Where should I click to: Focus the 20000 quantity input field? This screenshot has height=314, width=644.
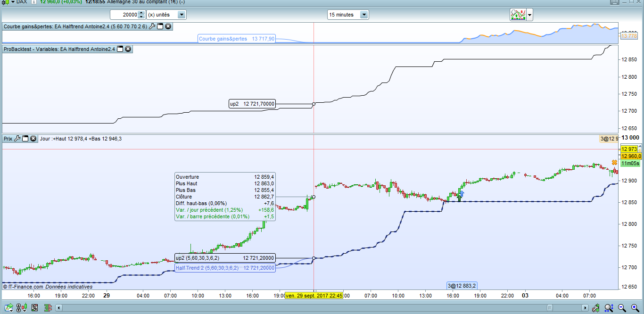pos(124,15)
